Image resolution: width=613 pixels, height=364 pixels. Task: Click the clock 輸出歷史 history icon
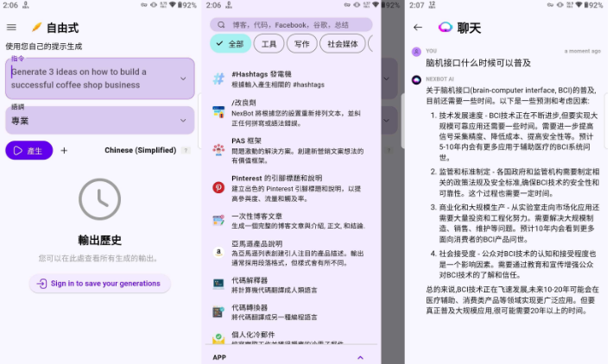[x=99, y=199]
